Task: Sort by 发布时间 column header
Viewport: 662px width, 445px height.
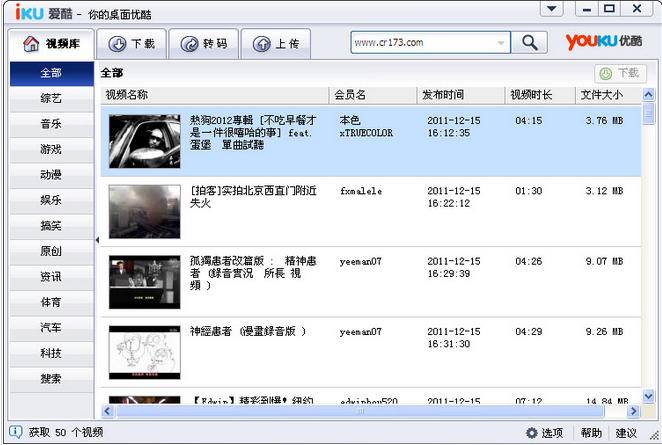Action: [x=461, y=95]
